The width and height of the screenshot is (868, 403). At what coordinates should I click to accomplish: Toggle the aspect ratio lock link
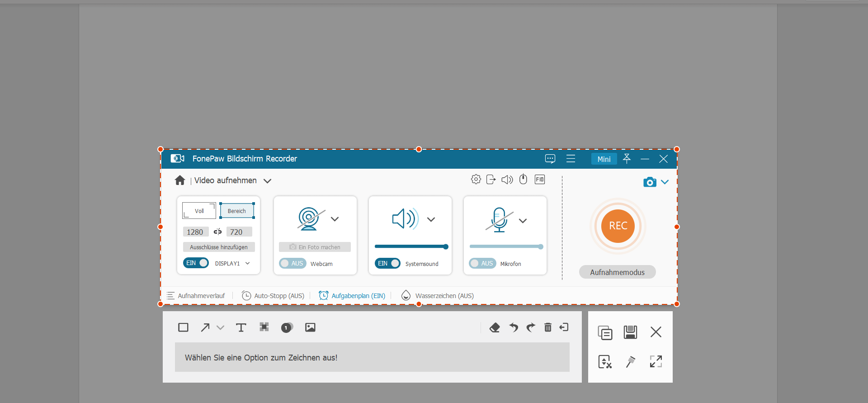pyautogui.click(x=217, y=232)
